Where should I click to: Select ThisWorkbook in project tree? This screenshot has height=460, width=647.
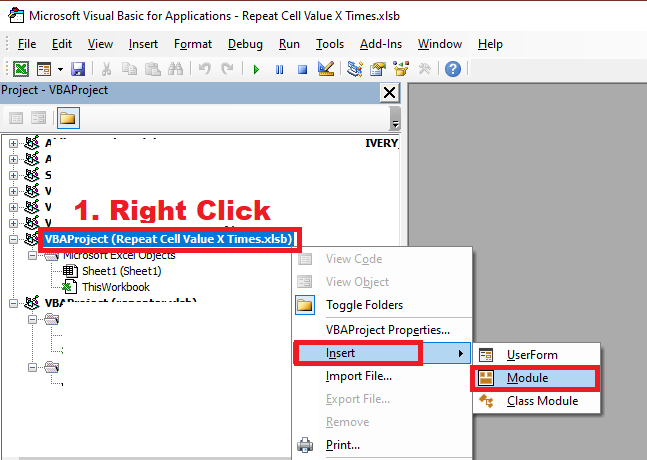pyautogui.click(x=116, y=287)
